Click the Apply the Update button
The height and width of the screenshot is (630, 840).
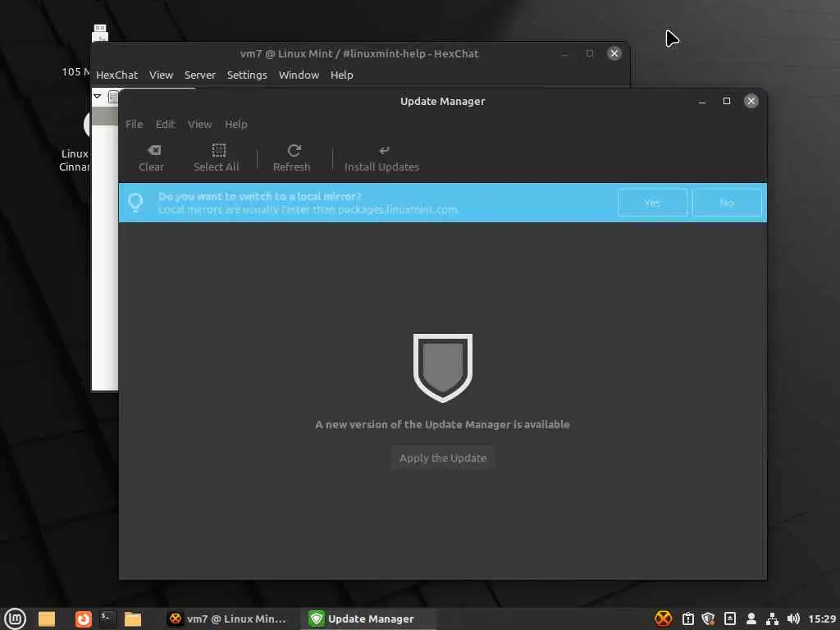tap(442, 458)
